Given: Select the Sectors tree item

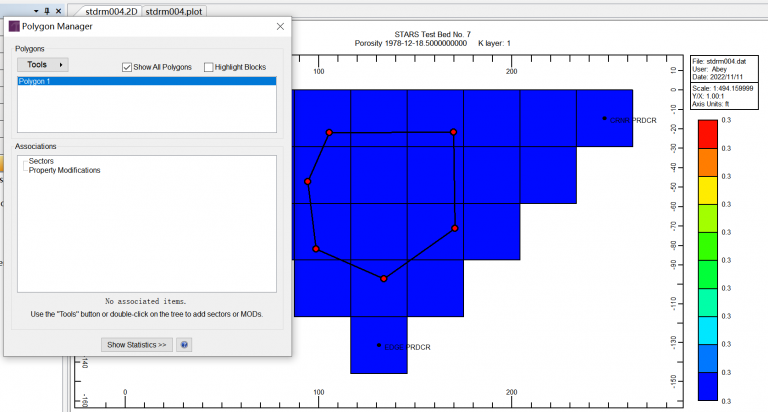Looking at the screenshot, I should pos(41,161).
